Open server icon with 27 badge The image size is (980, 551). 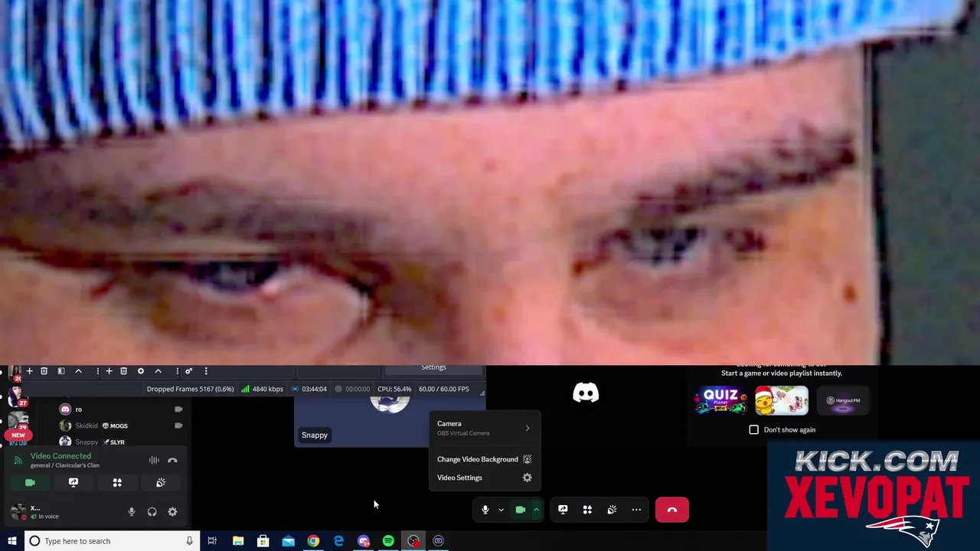[x=16, y=396]
